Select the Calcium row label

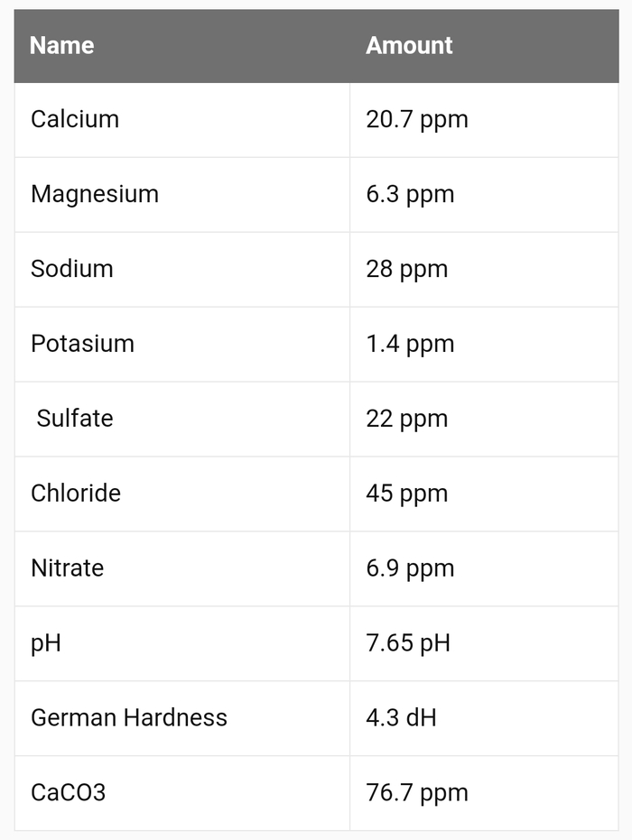[x=75, y=119]
